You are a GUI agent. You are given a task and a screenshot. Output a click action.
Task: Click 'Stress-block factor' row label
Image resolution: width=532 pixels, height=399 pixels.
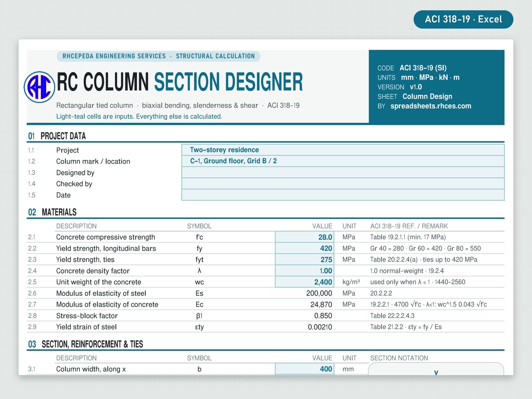[x=87, y=316]
